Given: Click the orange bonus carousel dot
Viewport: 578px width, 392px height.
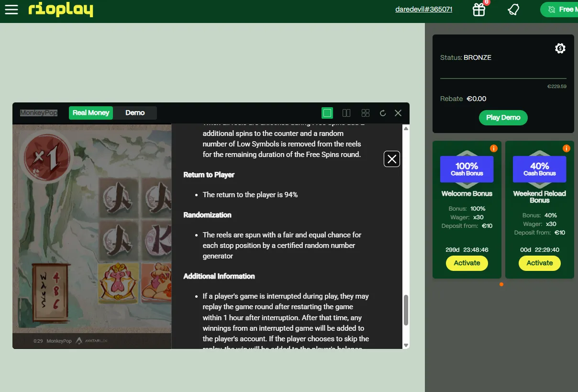Looking at the screenshot, I should tap(501, 284).
